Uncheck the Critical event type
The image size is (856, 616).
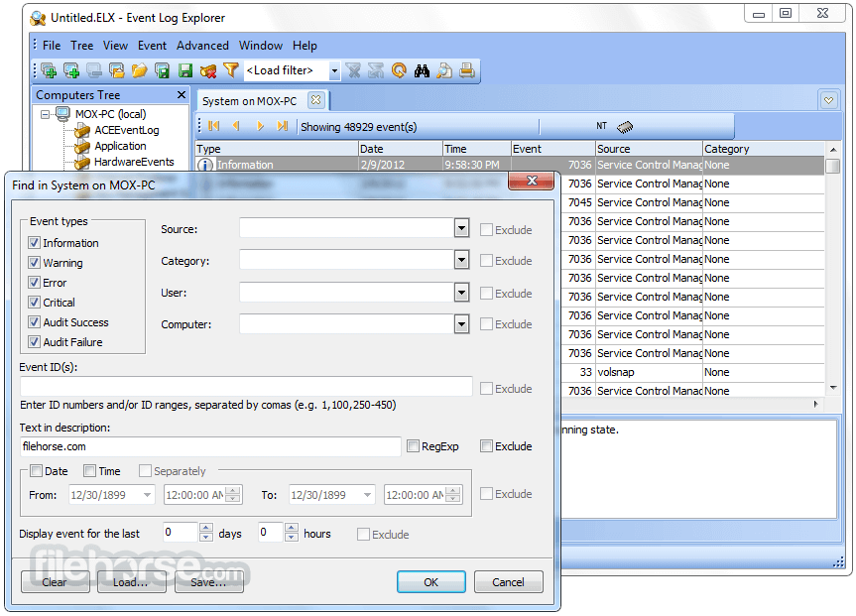[35, 302]
